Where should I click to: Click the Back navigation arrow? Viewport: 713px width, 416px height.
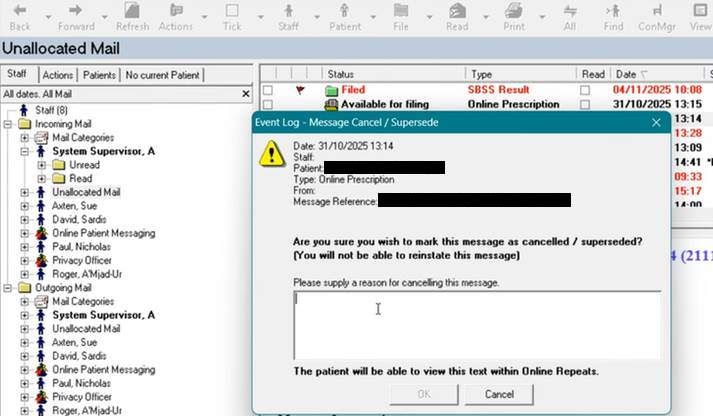pyautogui.click(x=19, y=17)
